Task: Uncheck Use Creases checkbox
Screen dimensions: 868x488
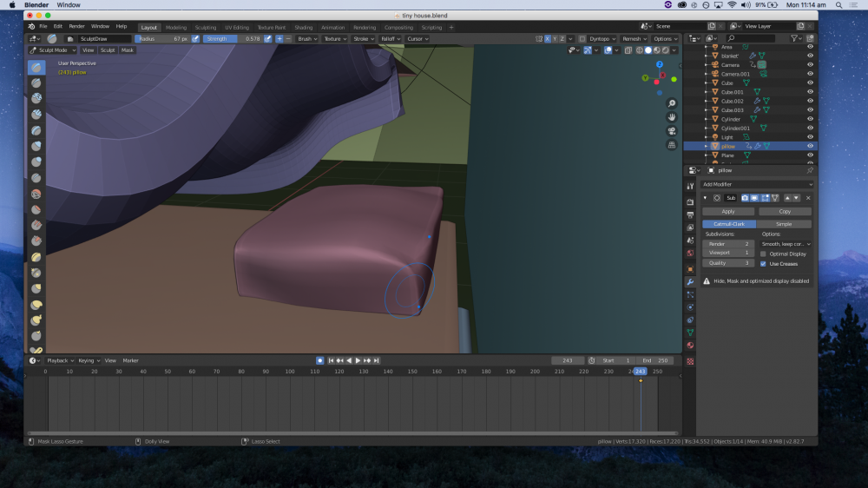Action: tap(763, 264)
